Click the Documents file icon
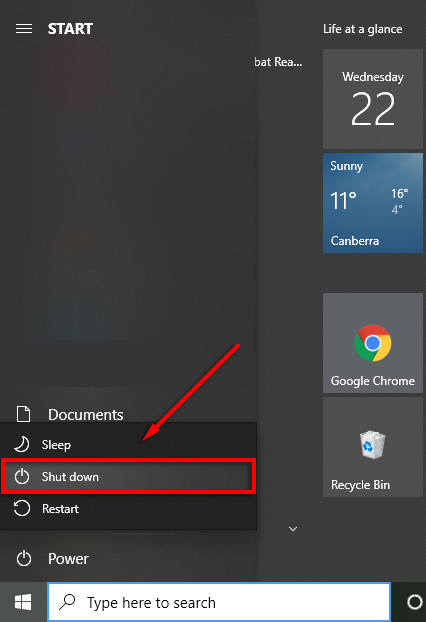 click(23, 414)
